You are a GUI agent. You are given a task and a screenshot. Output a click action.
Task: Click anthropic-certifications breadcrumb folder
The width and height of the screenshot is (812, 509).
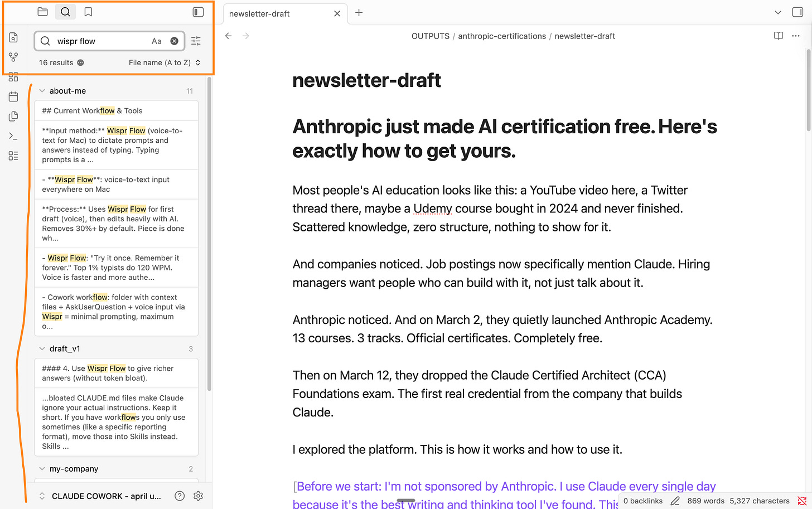pyautogui.click(x=502, y=36)
